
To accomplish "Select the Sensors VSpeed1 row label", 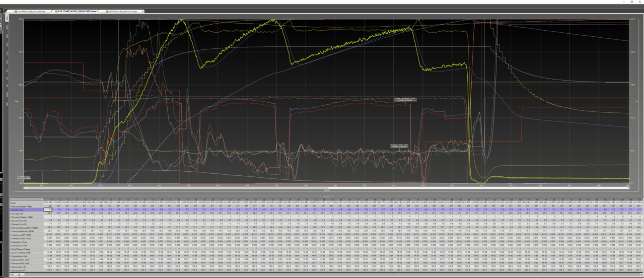I will click(x=26, y=217).
